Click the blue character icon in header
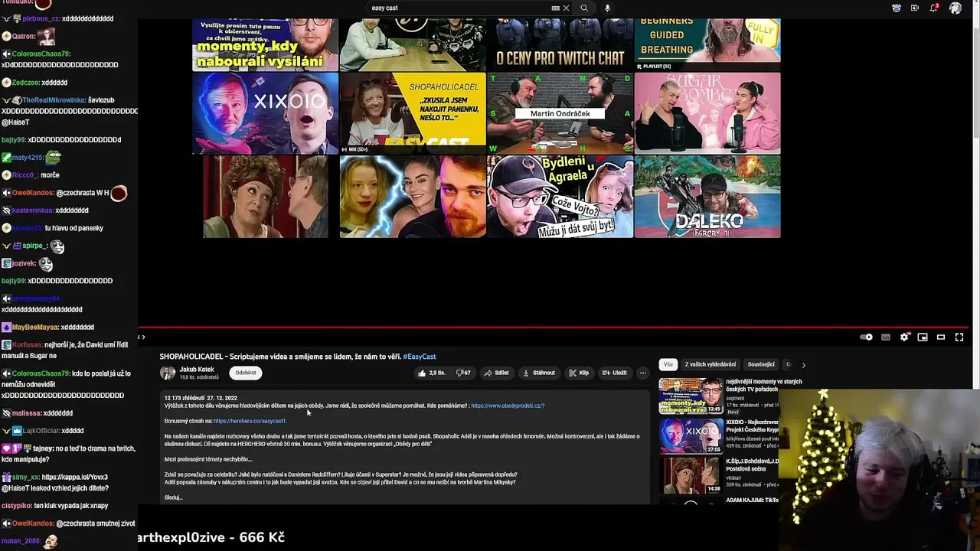The width and height of the screenshot is (980, 551). [x=897, y=8]
